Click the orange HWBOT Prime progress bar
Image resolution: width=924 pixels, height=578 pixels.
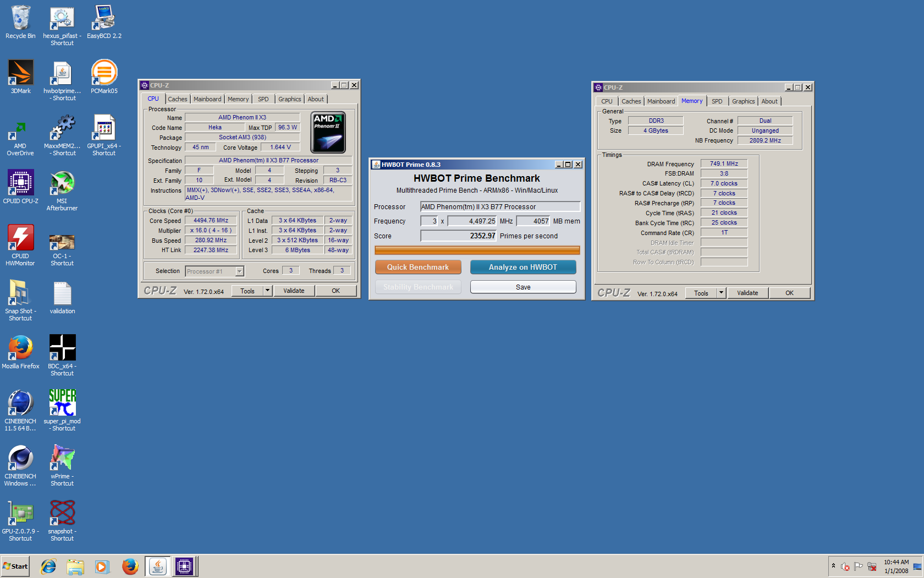pyautogui.click(x=477, y=250)
